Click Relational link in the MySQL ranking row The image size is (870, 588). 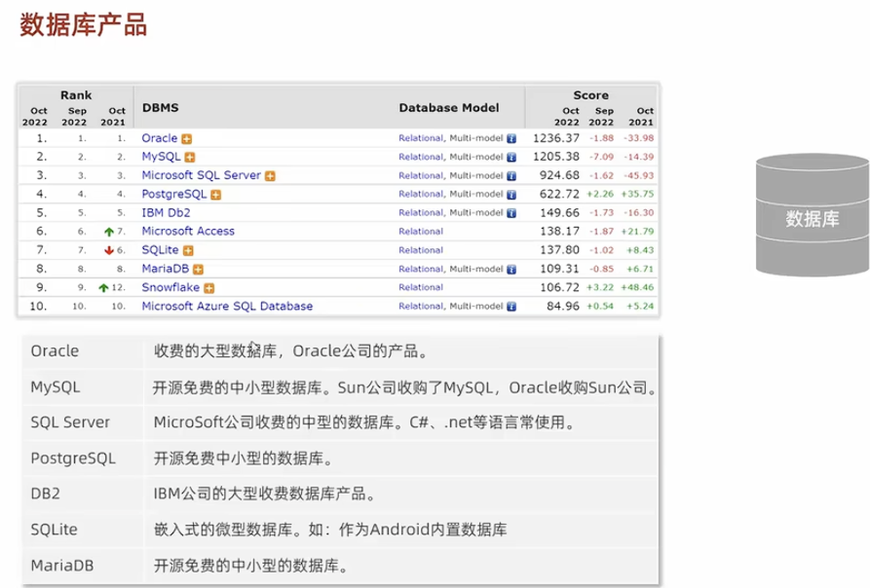(421, 157)
